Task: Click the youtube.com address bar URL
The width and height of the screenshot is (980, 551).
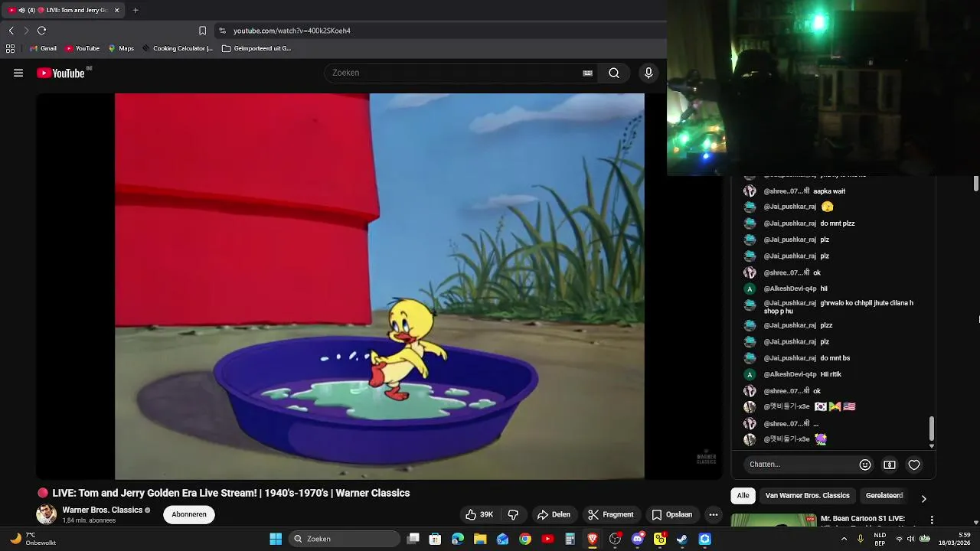Action: point(292,31)
